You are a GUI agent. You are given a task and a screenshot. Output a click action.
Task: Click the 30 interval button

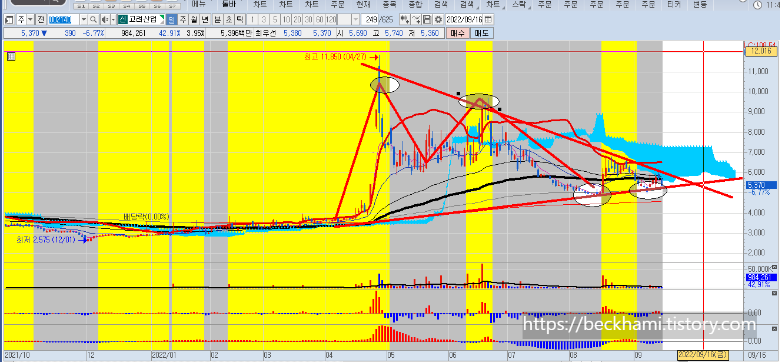click(x=308, y=20)
